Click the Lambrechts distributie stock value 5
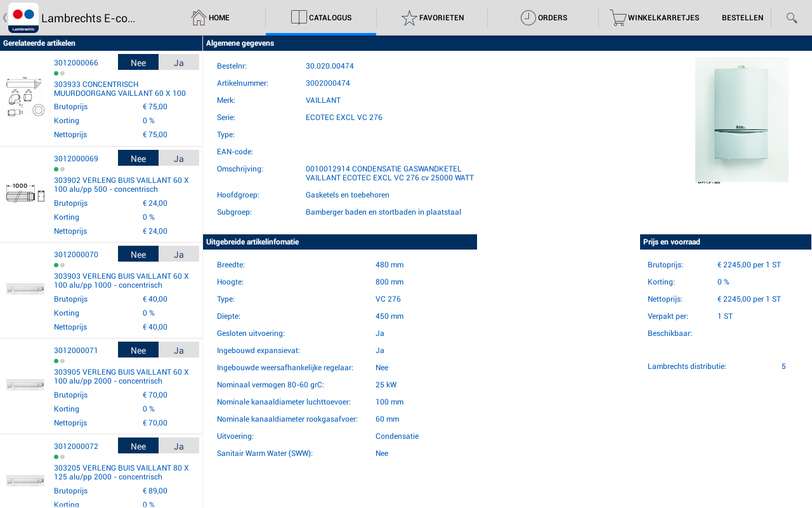This screenshot has width=812, height=508. 783,366
